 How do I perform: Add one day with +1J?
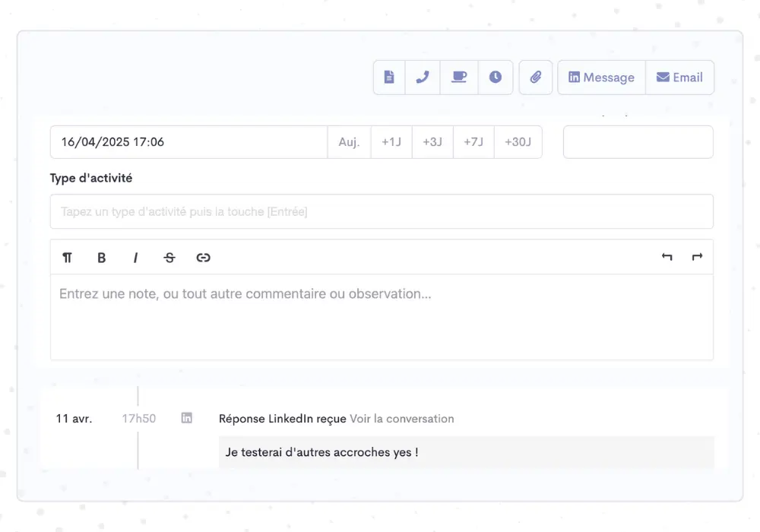(x=391, y=142)
